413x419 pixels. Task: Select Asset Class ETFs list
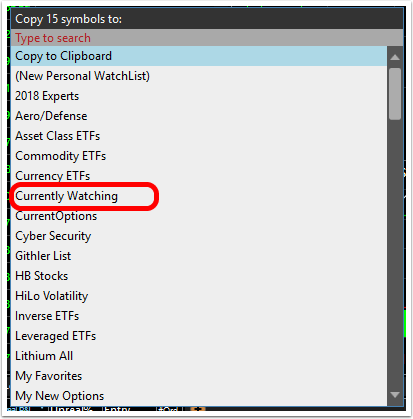(x=199, y=136)
